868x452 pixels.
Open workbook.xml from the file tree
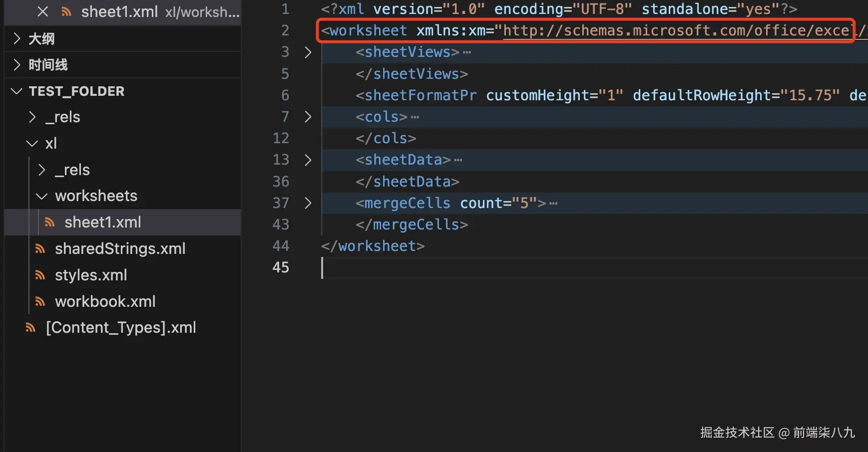[105, 301]
